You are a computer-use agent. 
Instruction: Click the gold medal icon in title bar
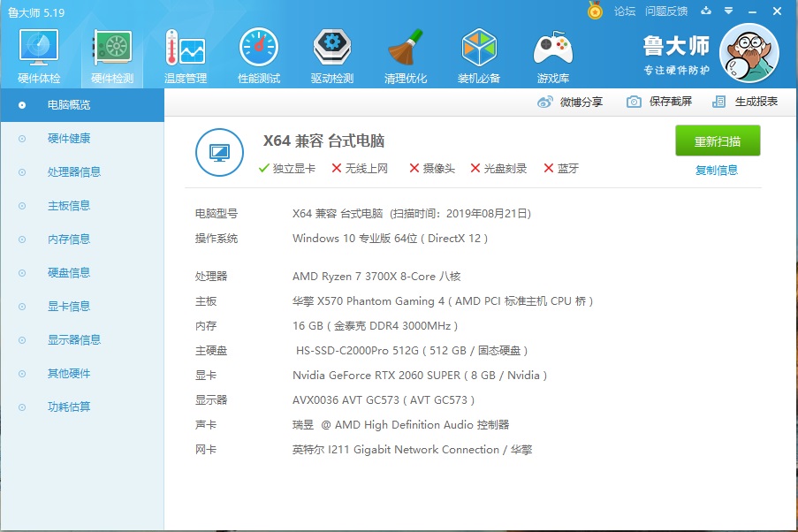(x=595, y=11)
